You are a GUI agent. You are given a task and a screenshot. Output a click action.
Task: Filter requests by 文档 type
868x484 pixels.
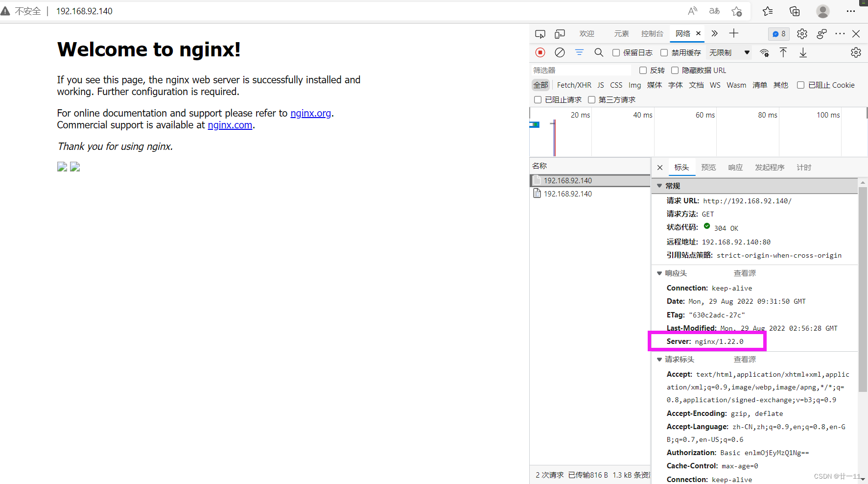click(696, 85)
